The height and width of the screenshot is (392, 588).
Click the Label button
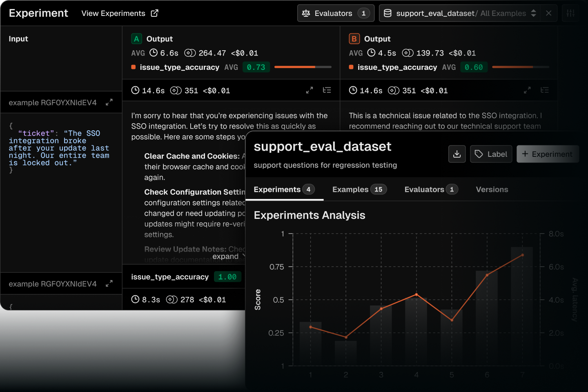coord(491,154)
